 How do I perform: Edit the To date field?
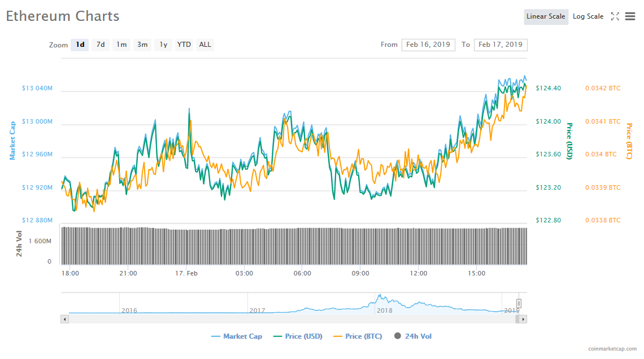coord(501,45)
